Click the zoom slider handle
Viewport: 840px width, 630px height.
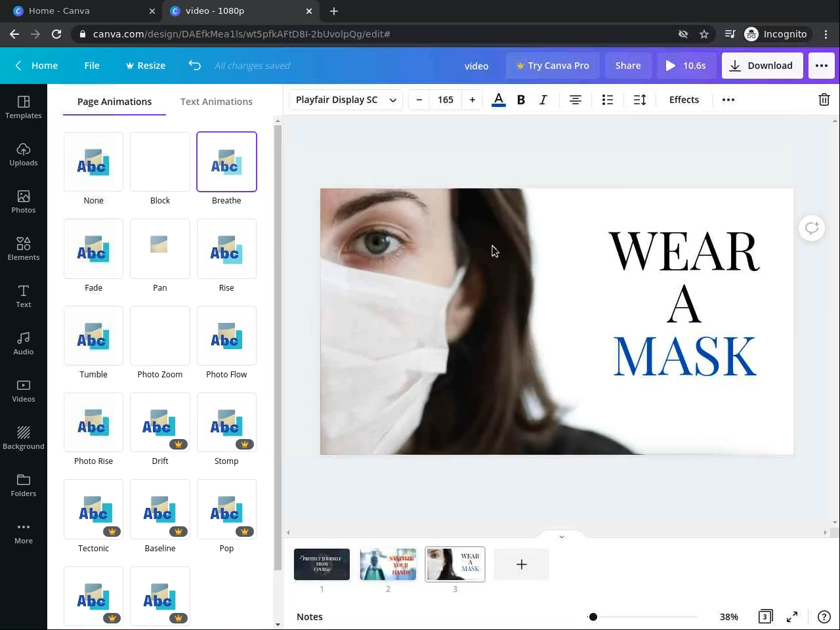593,617
